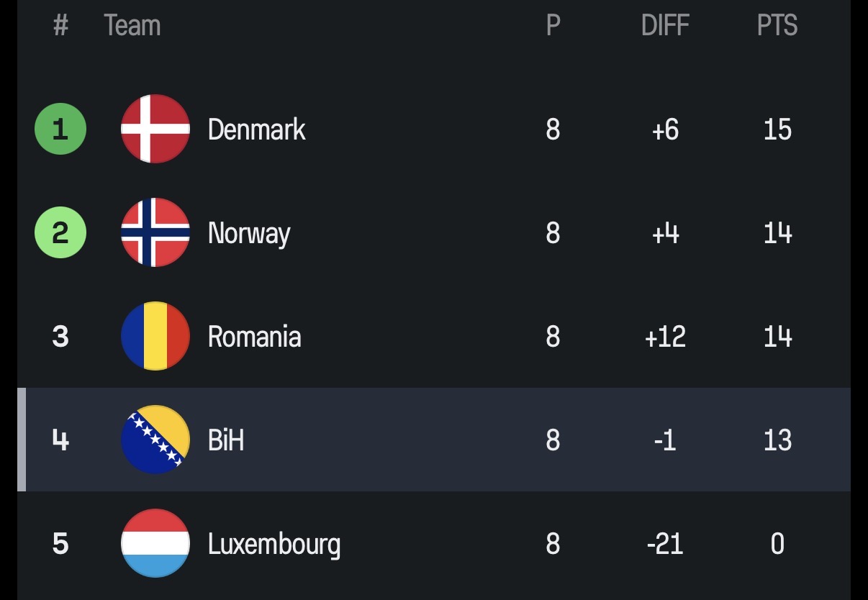Click the Denmark flag icon

point(155,129)
